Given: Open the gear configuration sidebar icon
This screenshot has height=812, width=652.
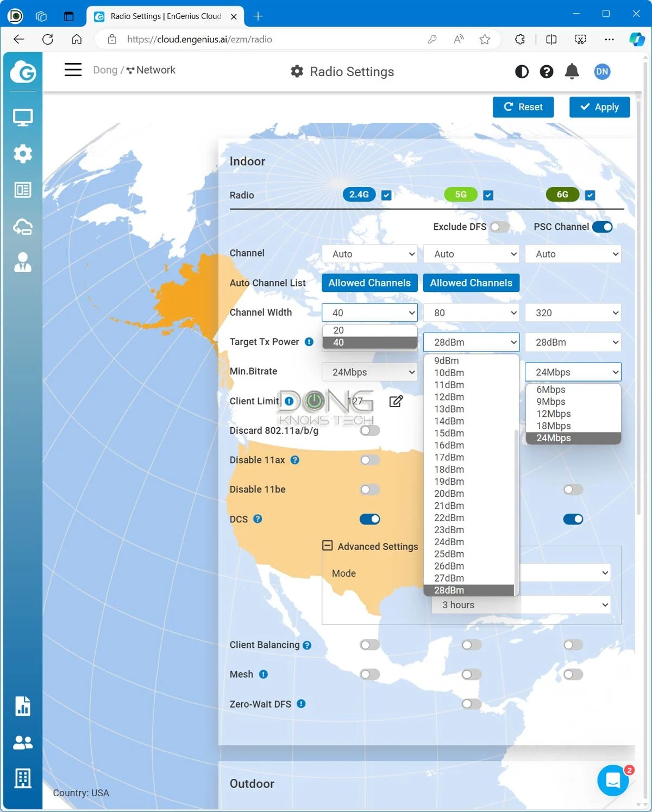Looking at the screenshot, I should (x=23, y=154).
